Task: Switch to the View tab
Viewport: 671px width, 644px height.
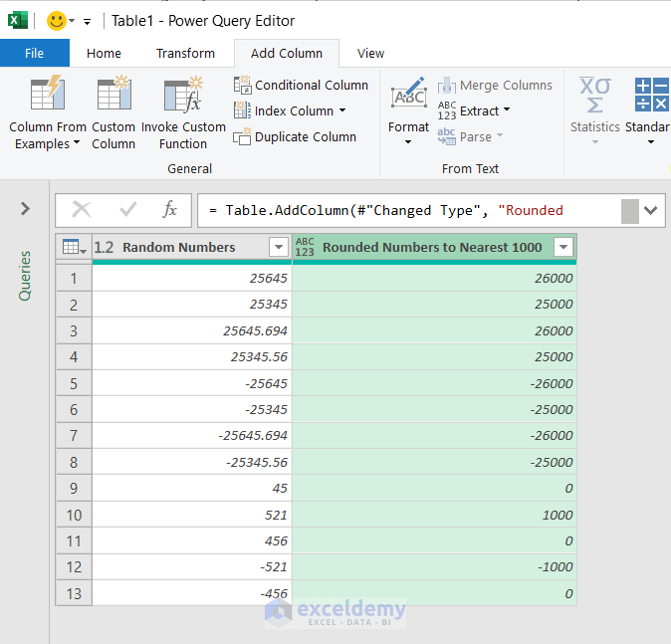Action: [370, 54]
